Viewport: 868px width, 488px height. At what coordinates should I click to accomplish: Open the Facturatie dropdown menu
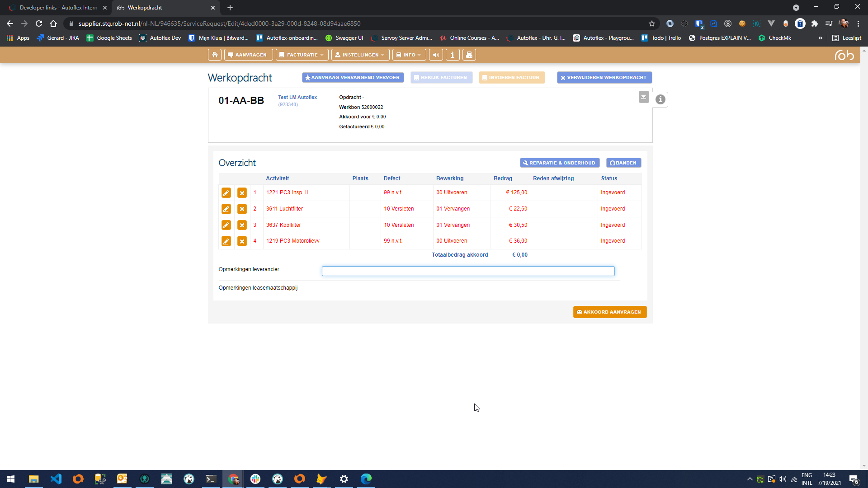[x=302, y=55]
